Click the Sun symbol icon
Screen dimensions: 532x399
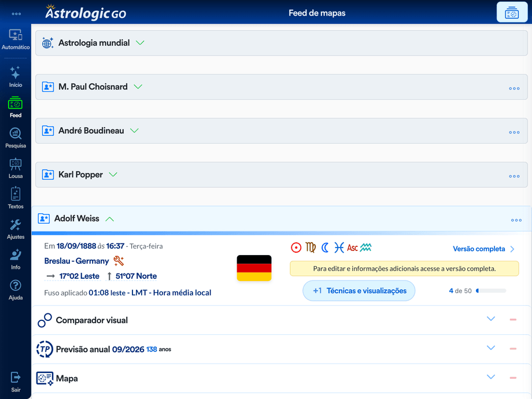pos(296,247)
